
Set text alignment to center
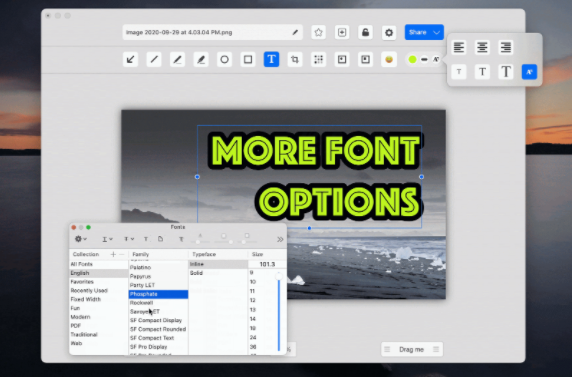click(482, 47)
